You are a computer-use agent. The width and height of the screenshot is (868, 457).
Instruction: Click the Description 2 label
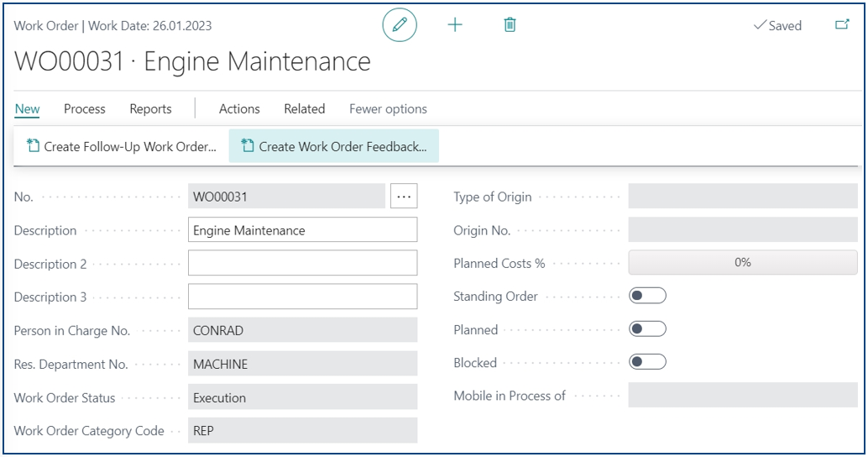50,265
